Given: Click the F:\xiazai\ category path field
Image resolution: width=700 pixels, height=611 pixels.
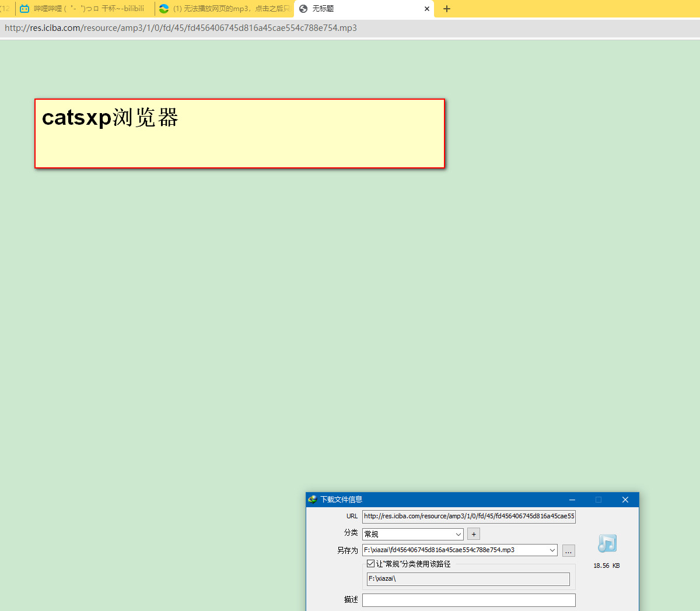Looking at the screenshot, I should [468, 579].
